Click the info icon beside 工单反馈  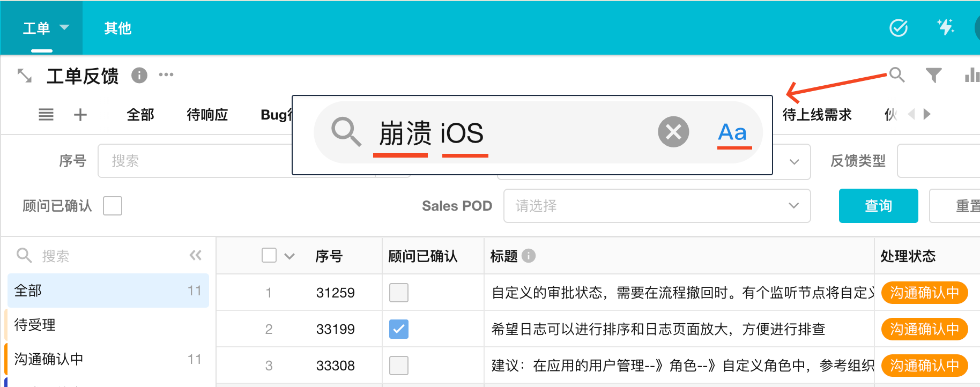[139, 76]
